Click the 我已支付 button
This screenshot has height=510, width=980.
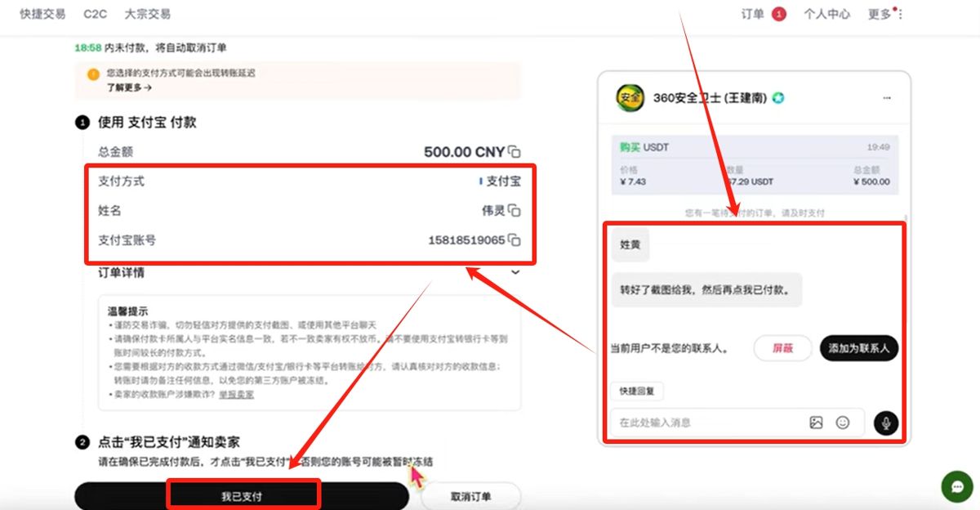coord(243,494)
